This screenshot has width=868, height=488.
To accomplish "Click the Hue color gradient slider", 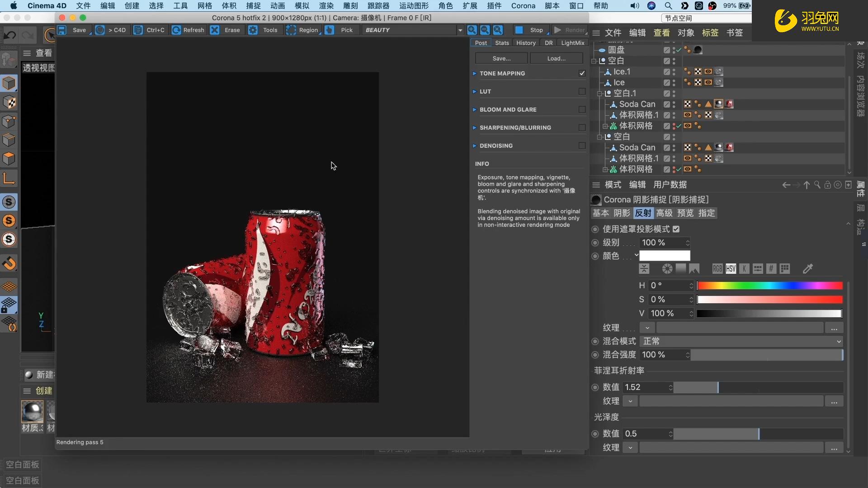I will point(769,285).
